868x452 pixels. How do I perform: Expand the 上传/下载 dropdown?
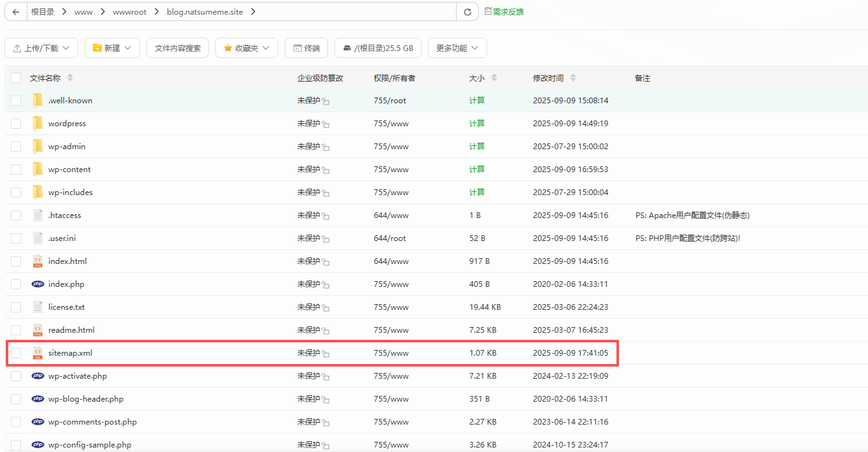(x=41, y=48)
